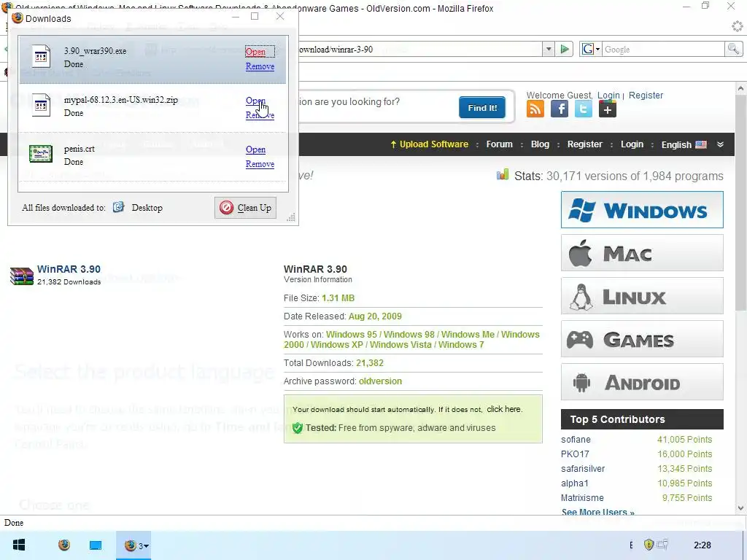747x560 pixels.
Task: Open contributor alpha1's profile
Action: pyautogui.click(x=575, y=483)
